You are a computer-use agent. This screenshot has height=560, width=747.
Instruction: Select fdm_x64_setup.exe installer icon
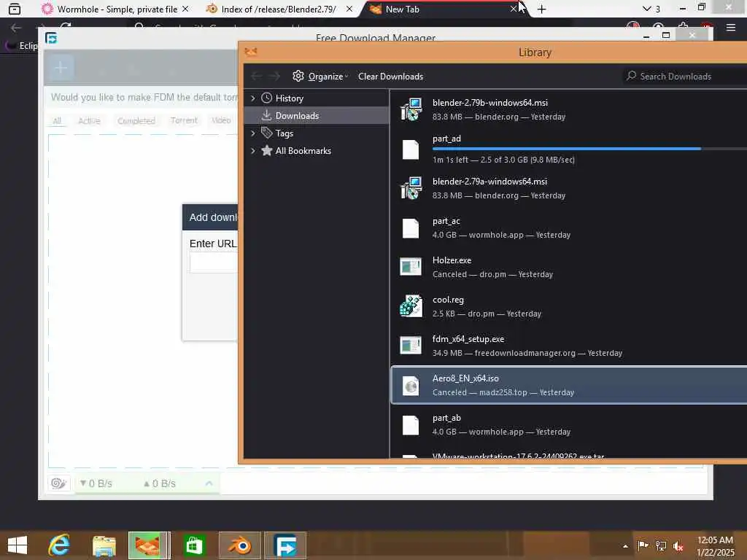(x=411, y=345)
